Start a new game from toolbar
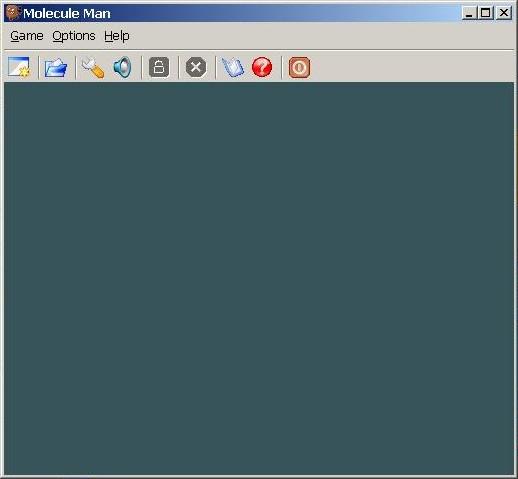 [x=19, y=67]
